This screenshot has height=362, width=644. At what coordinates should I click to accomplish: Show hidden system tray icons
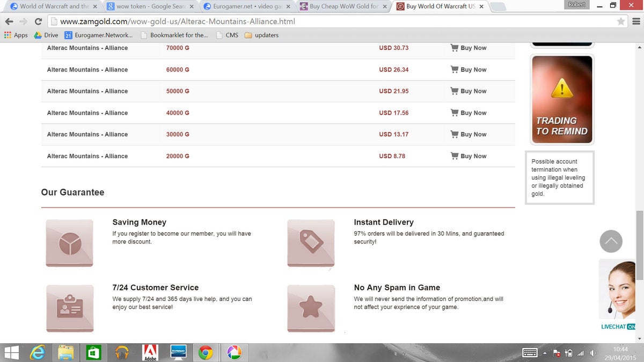coord(545,353)
